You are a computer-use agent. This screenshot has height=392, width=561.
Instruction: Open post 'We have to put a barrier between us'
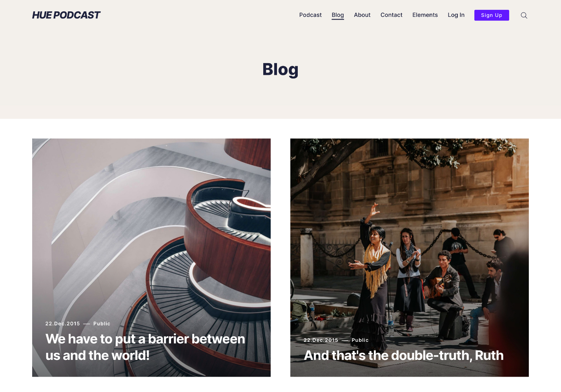[x=145, y=347]
